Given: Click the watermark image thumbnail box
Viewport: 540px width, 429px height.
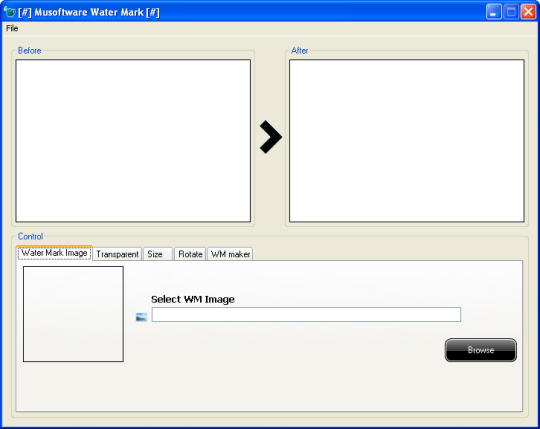Looking at the screenshot, I should [73, 314].
